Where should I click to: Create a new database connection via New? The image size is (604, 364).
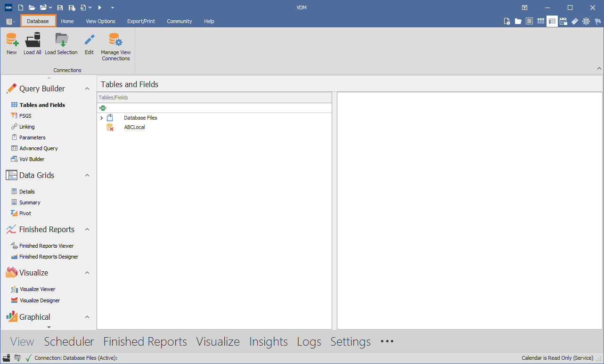click(x=12, y=44)
